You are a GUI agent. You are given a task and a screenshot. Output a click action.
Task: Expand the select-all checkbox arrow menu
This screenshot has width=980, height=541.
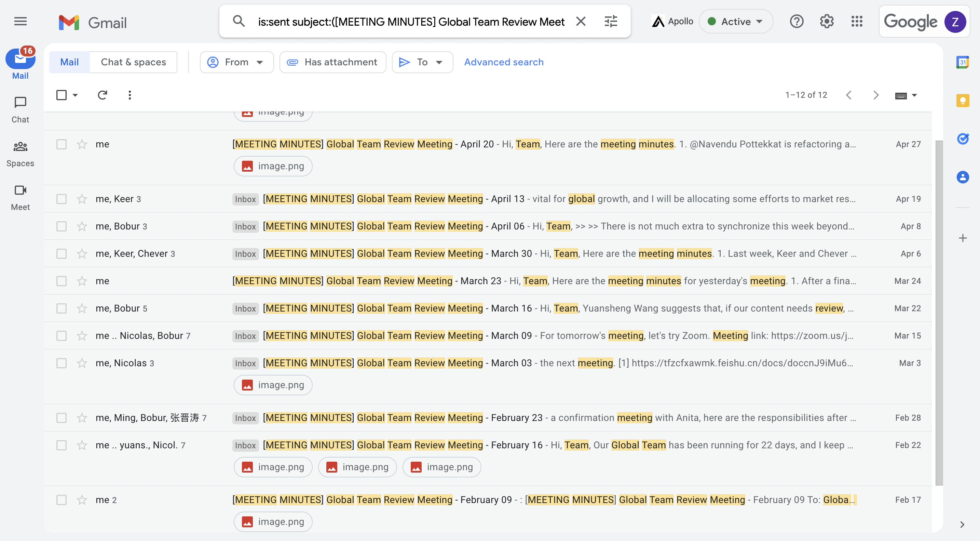(x=75, y=95)
